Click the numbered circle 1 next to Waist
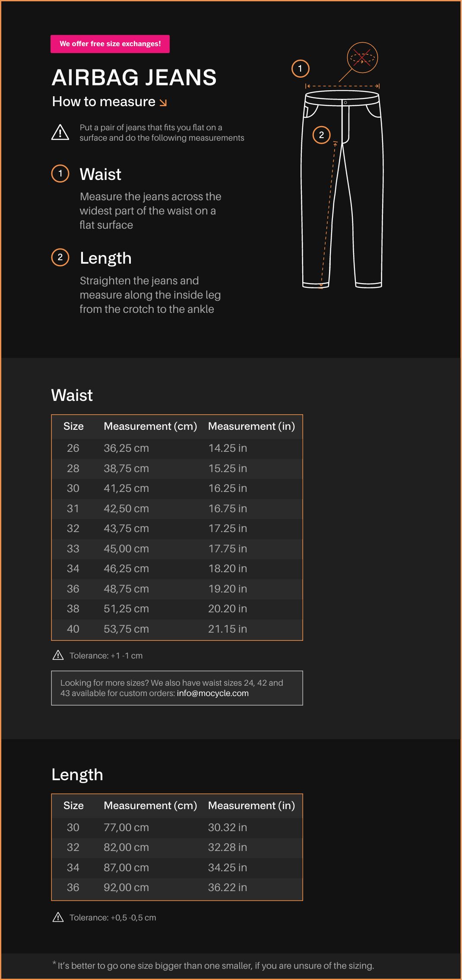 pos(60,174)
